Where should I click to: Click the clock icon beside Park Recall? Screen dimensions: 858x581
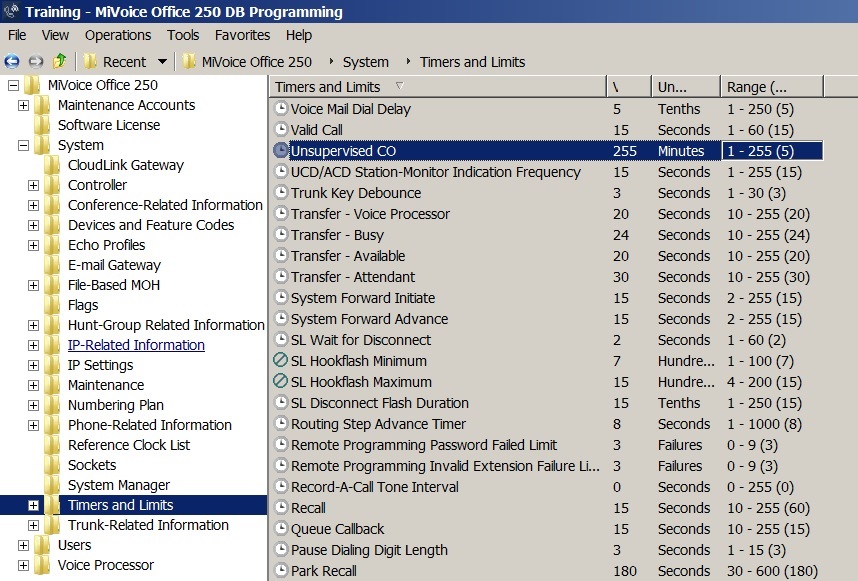[x=281, y=571]
